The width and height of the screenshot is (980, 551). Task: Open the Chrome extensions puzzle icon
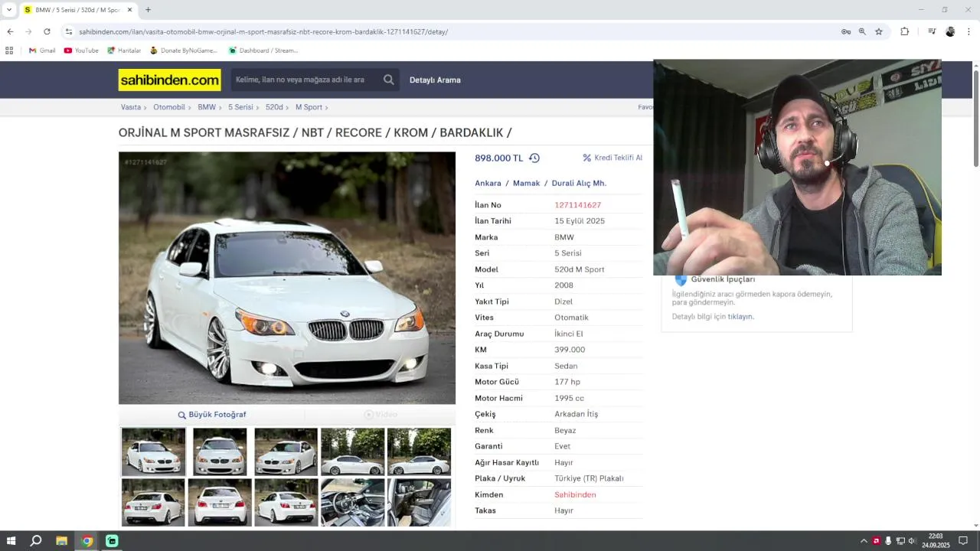click(x=905, y=31)
